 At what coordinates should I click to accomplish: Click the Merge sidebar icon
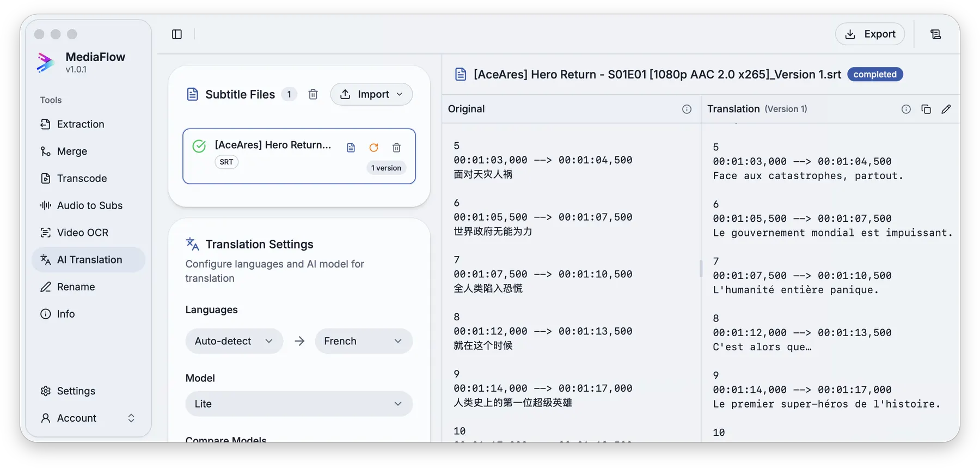click(x=45, y=151)
